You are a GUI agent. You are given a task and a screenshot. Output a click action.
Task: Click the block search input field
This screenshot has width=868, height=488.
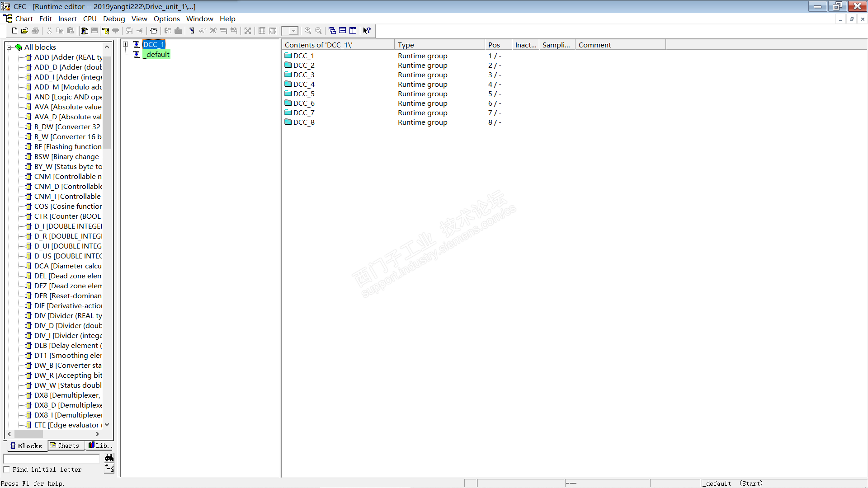[x=52, y=459]
